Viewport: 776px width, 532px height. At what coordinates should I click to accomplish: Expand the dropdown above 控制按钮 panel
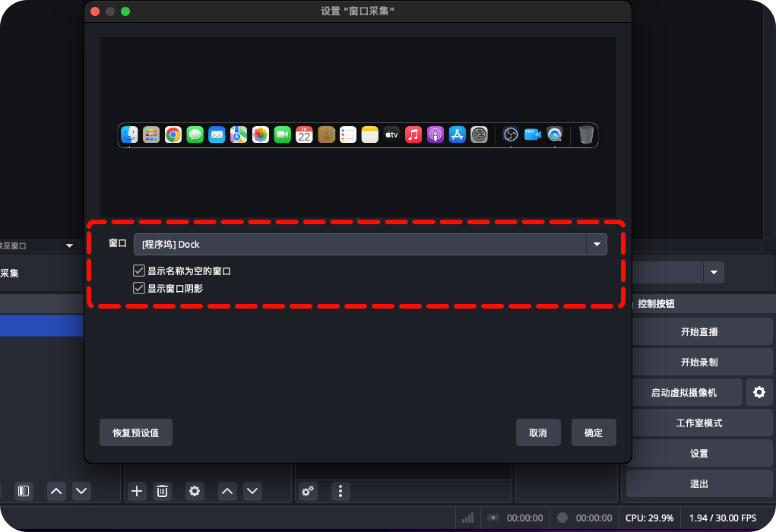point(714,272)
